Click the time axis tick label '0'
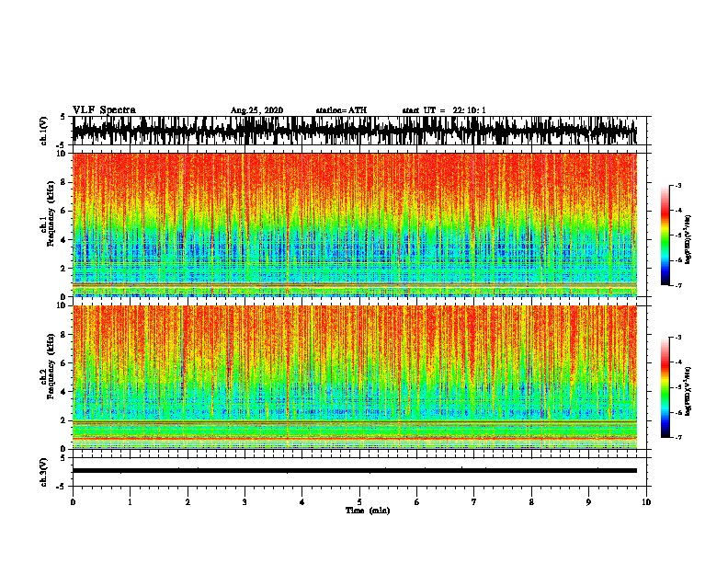728x563 pixels. 73,502
